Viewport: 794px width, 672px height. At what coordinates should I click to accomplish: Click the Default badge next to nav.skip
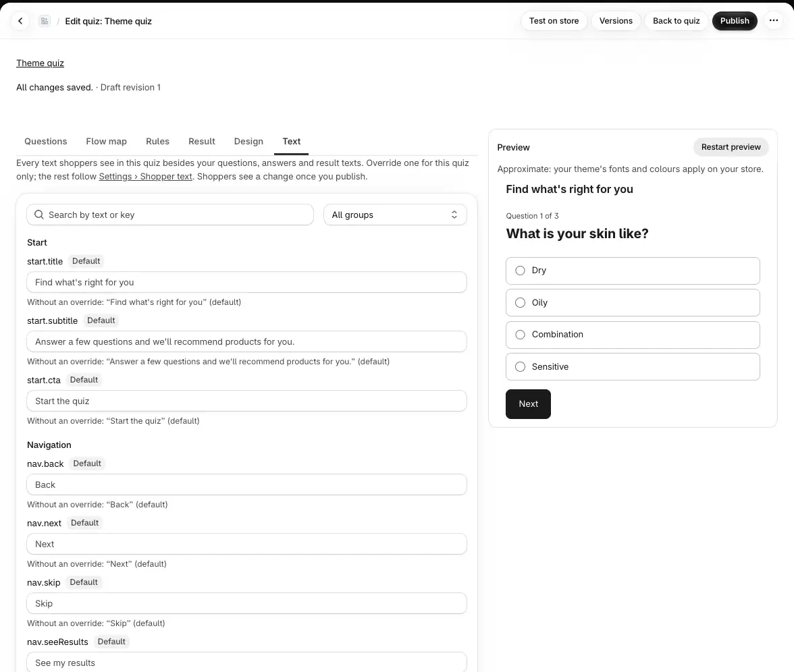84,582
